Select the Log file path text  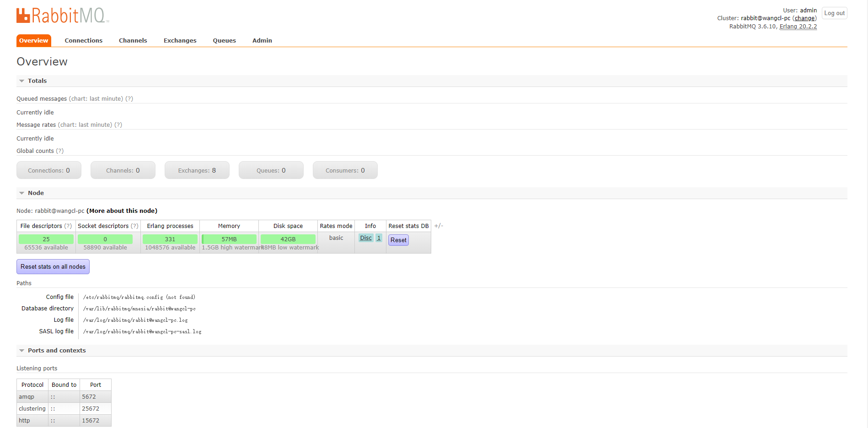(135, 320)
